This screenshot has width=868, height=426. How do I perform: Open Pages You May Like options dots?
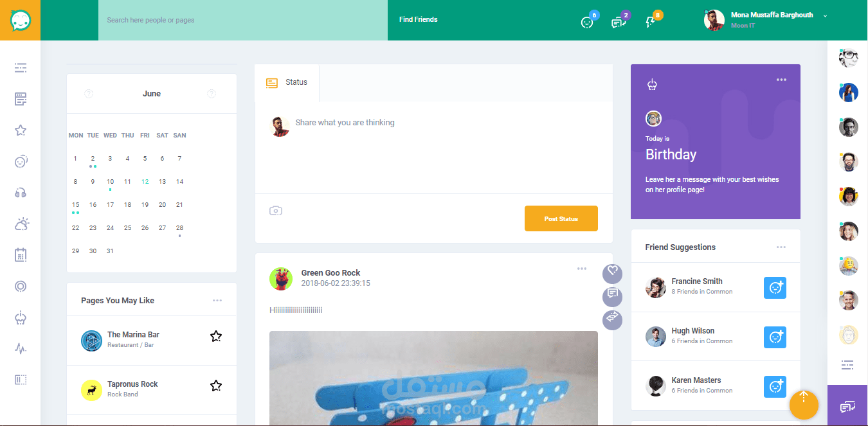click(x=217, y=300)
